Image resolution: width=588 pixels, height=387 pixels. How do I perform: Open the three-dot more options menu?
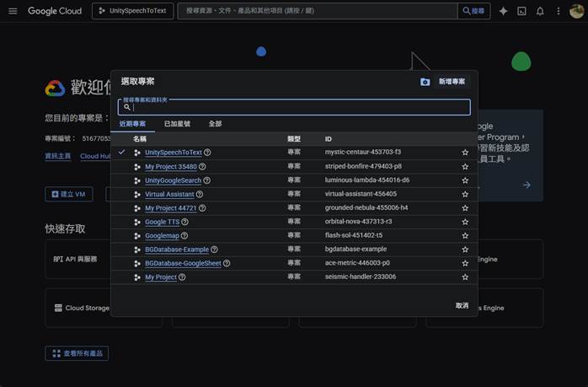pyautogui.click(x=558, y=11)
